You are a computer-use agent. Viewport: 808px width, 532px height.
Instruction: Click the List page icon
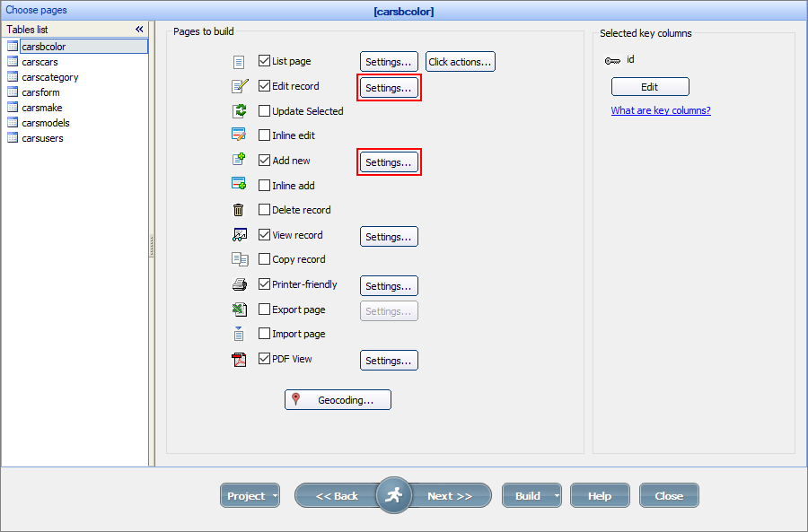tap(239, 62)
